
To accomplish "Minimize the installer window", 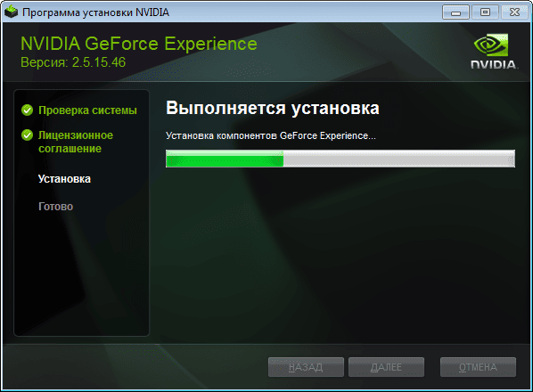I will point(455,12).
